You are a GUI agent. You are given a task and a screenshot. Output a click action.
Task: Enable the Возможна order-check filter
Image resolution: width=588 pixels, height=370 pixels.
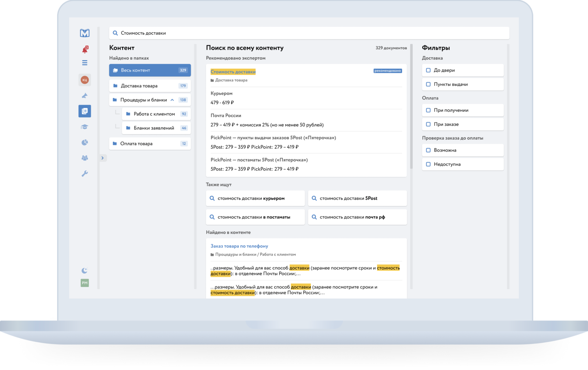click(428, 150)
